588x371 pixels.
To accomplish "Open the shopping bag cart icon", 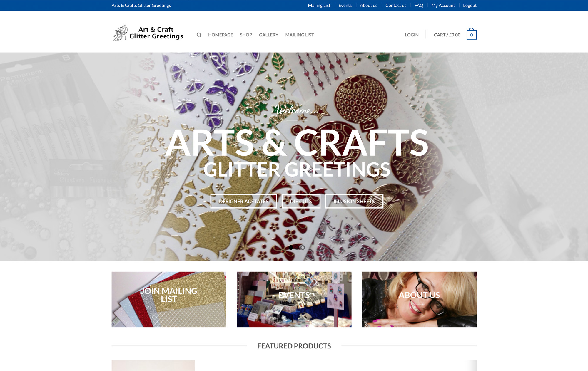I will [x=471, y=34].
